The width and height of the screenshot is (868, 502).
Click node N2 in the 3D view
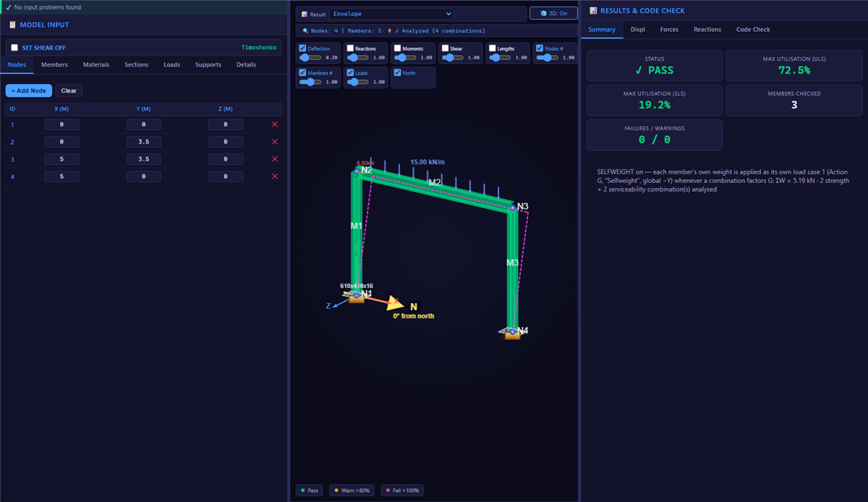356,171
